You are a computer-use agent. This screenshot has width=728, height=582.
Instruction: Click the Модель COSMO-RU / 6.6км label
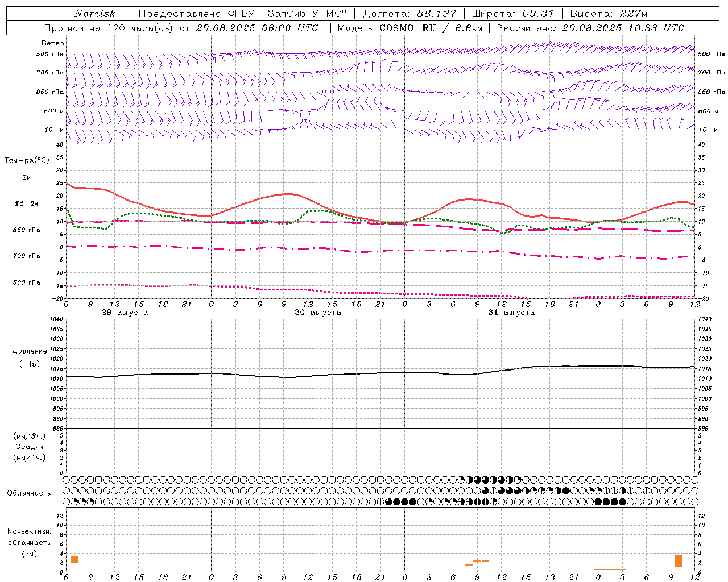click(x=410, y=28)
